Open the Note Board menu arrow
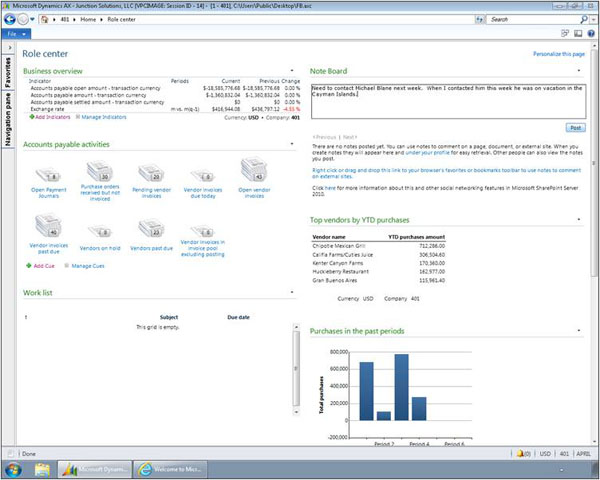Viewport: 600px width, 480px height. [579, 70]
